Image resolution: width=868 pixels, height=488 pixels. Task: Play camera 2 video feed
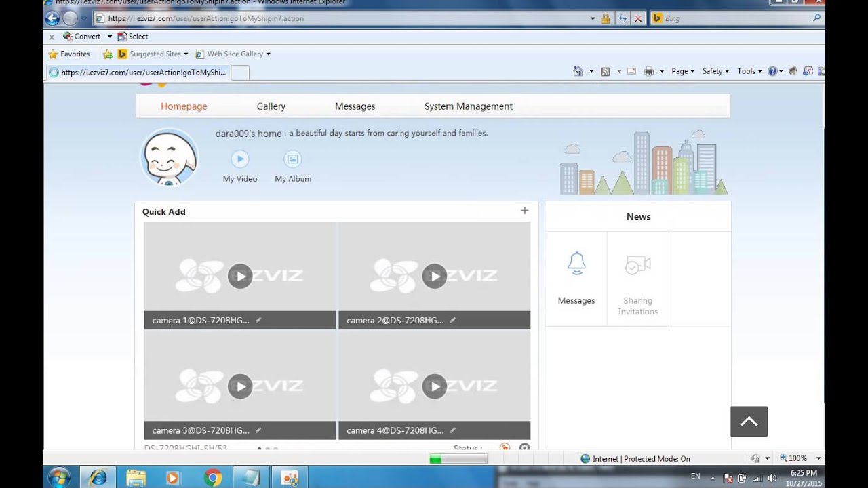tap(435, 276)
